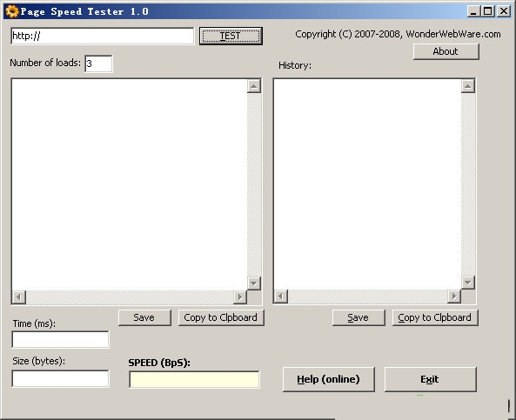Click down arrow of results pane scrollbar
The height and width of the screenshot is (420, 516).
[x=254, y=283]
